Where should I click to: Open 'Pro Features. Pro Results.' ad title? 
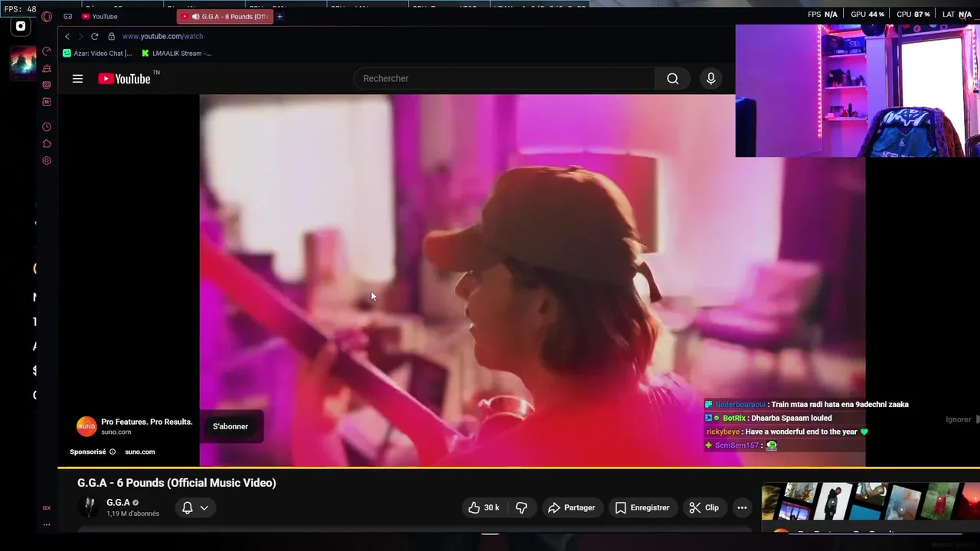point(147,422)
